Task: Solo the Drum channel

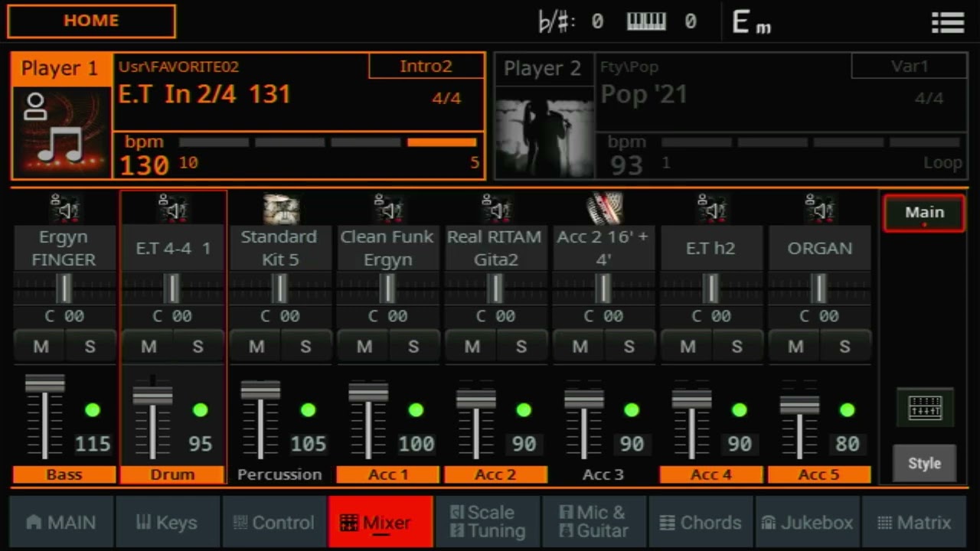Action: (x=198, y=347)
